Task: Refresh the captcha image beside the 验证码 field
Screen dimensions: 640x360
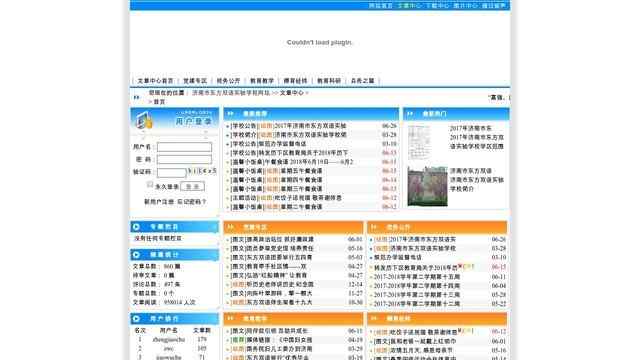Action: (202, 171)
